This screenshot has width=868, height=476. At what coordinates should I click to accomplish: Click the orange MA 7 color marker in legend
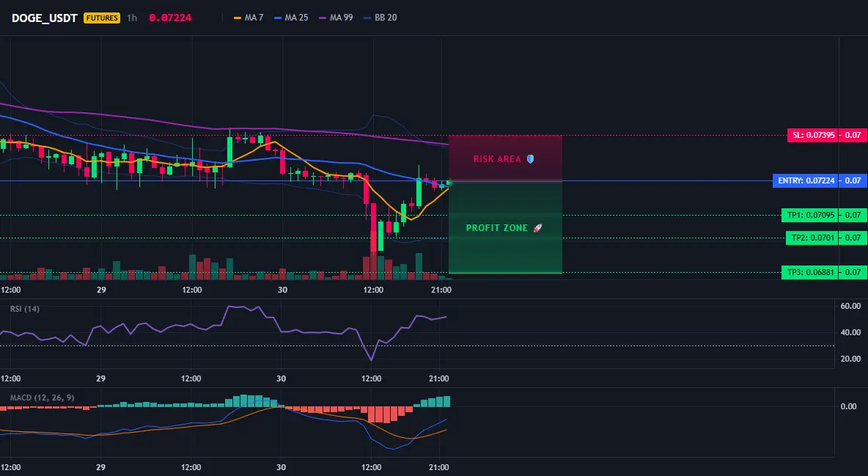[238, 18]
